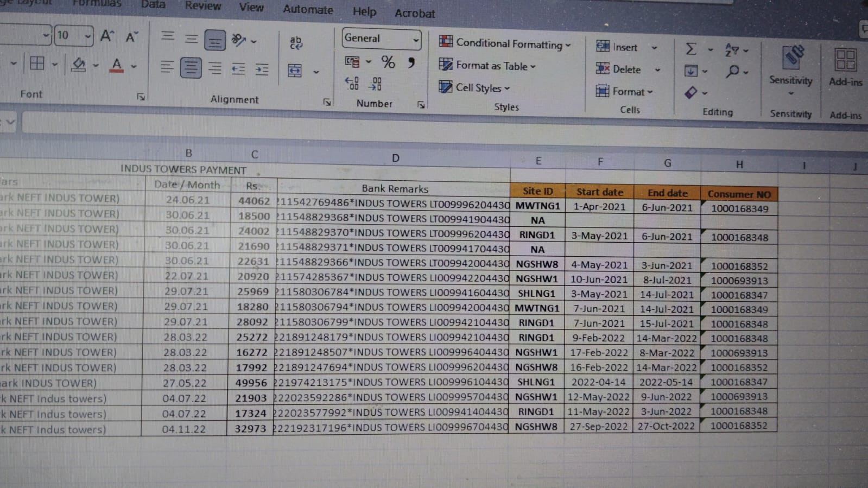
Task: Open the borders button
Action: click(x=37, y=64)
